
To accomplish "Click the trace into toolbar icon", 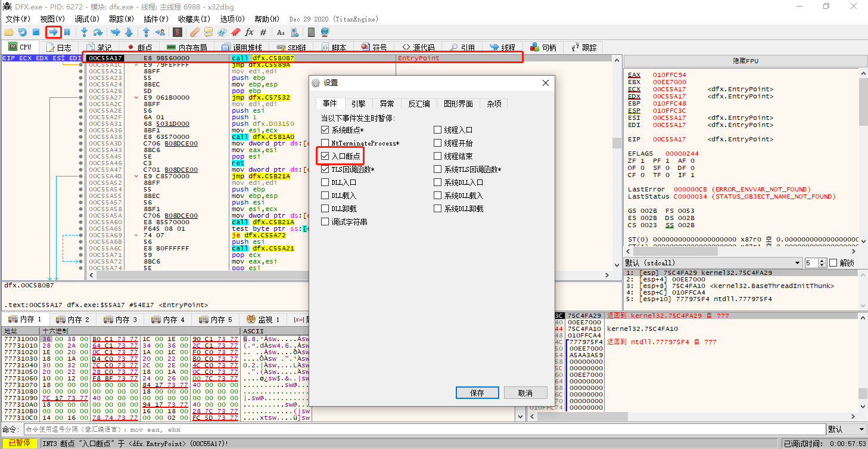I will coord(116,32).
